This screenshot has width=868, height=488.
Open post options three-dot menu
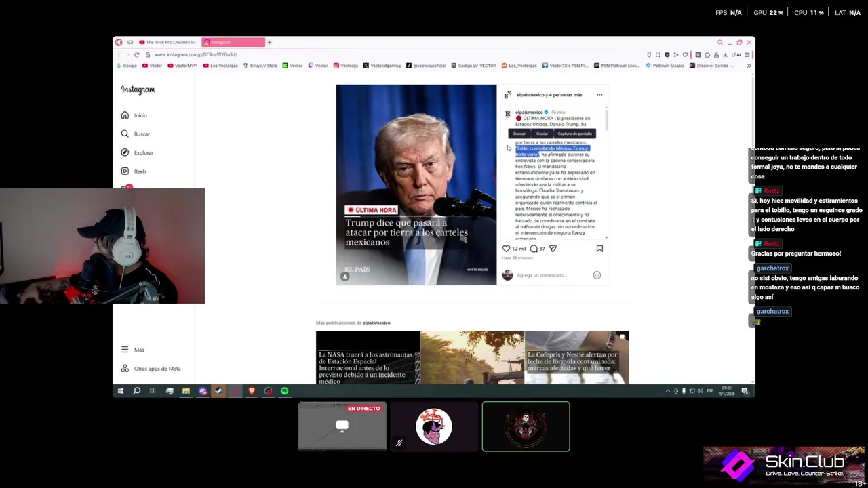pyautogui.click(x=599, y=95)
